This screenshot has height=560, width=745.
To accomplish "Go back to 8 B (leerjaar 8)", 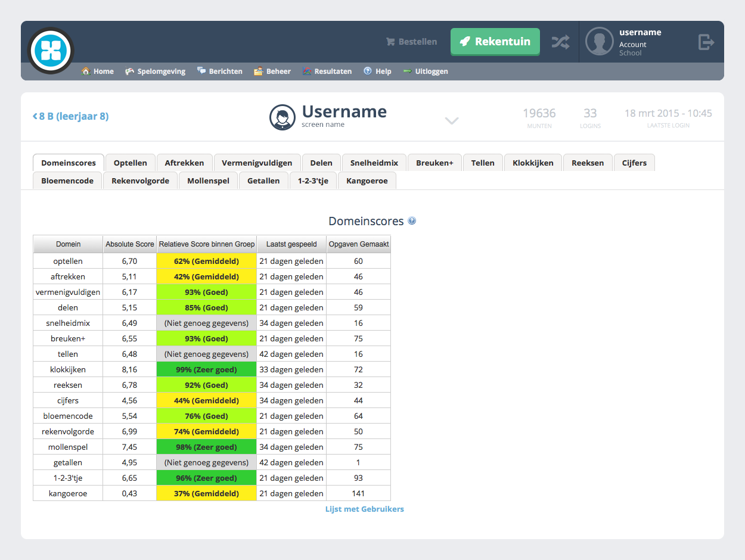I will (70, 116).
